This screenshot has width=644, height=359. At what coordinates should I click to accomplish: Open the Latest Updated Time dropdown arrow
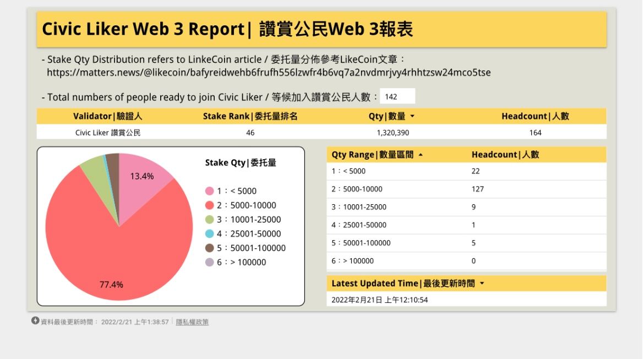click(482, 284)
